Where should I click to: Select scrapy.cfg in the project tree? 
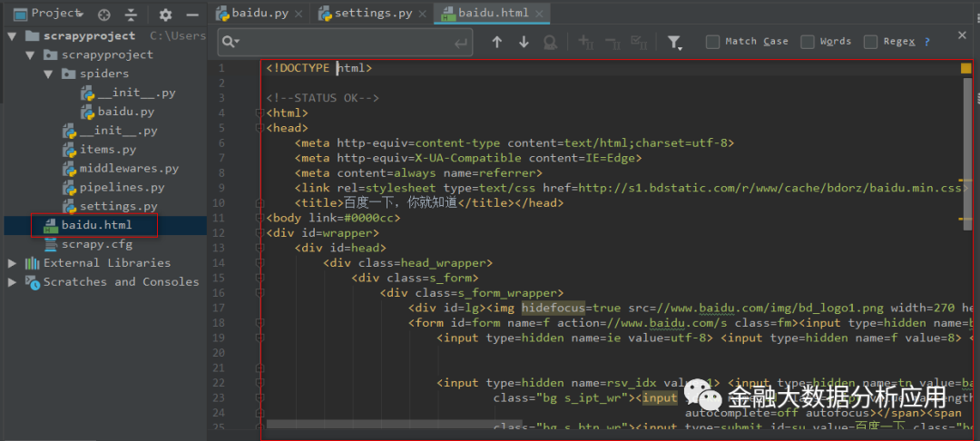click(87, 244)
